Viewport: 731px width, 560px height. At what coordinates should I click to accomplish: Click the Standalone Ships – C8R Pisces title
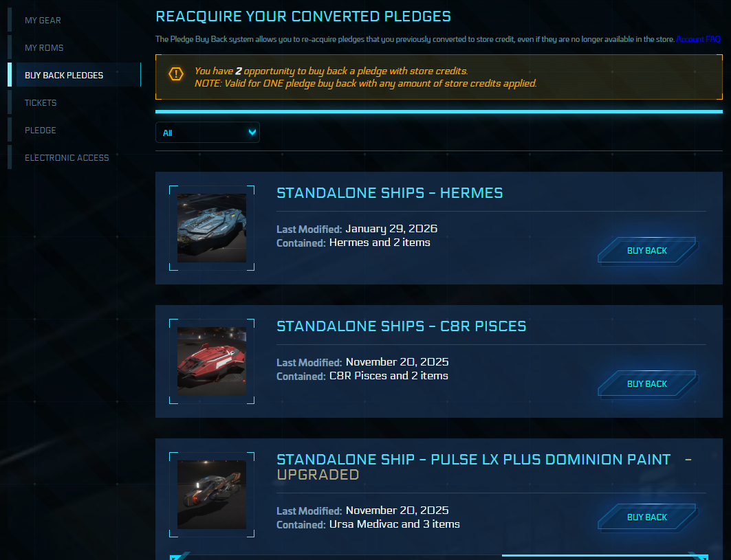point(401,326)
